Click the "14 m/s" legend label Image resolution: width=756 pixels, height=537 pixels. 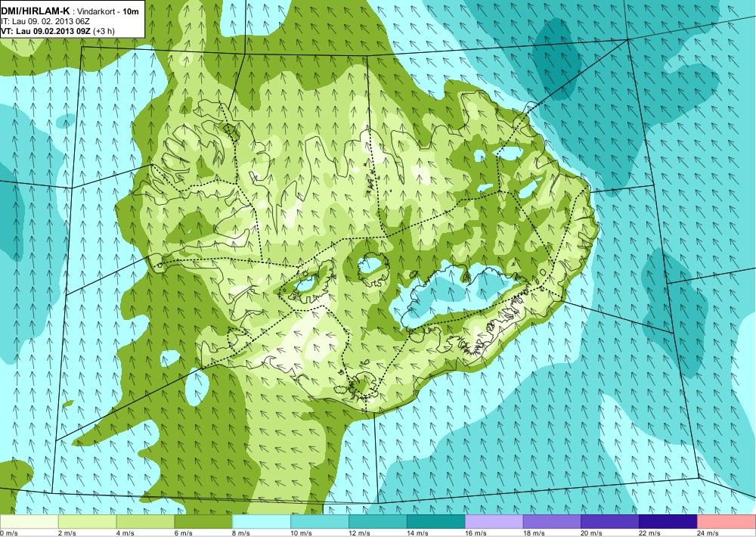(417, 533)
